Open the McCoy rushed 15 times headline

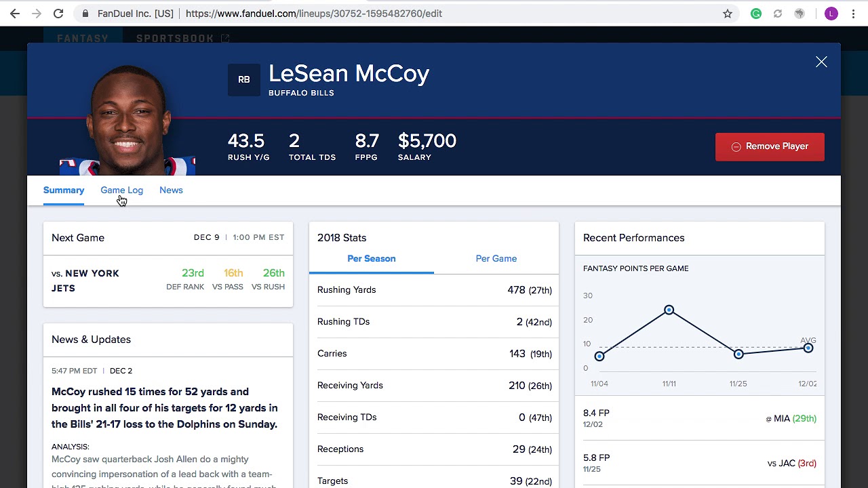point(165,408)
